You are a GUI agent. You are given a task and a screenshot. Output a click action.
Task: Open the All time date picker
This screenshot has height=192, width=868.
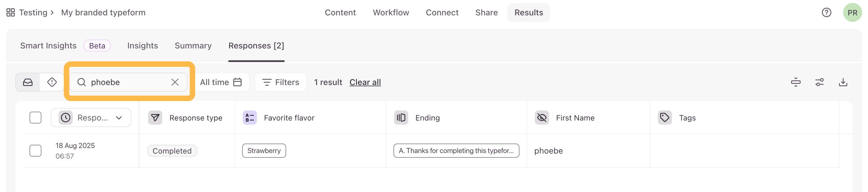[x=221, y=82]
